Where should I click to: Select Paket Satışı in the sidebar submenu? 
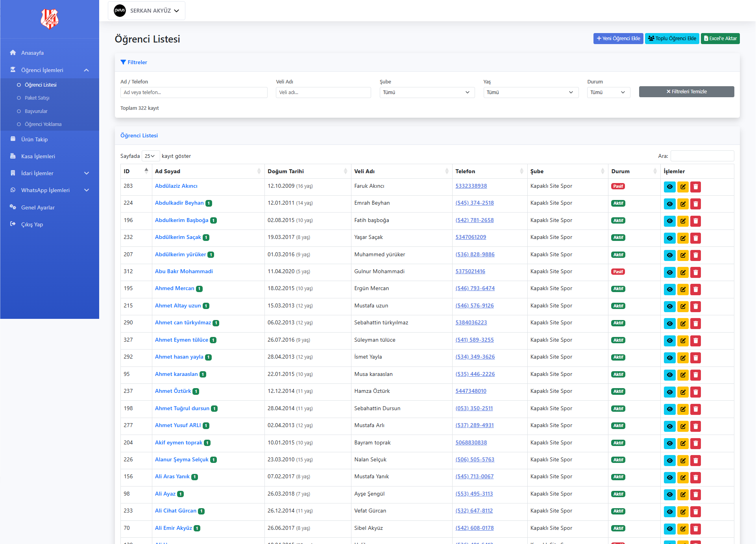37,98
